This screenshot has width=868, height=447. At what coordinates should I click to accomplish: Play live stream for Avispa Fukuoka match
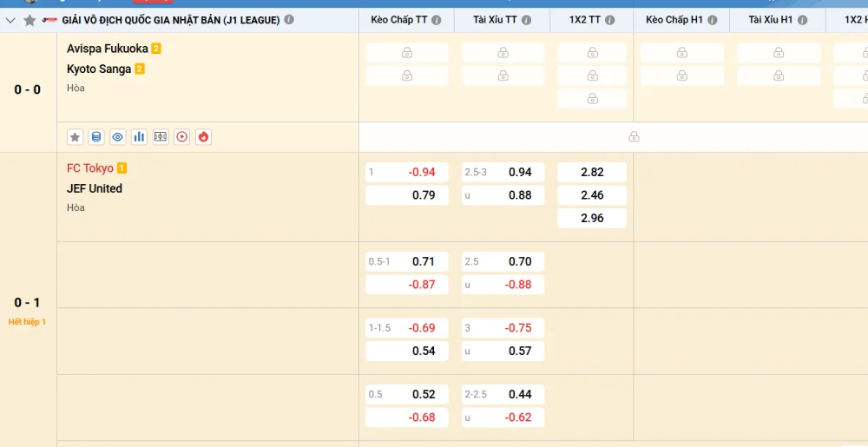click(181, 137)
